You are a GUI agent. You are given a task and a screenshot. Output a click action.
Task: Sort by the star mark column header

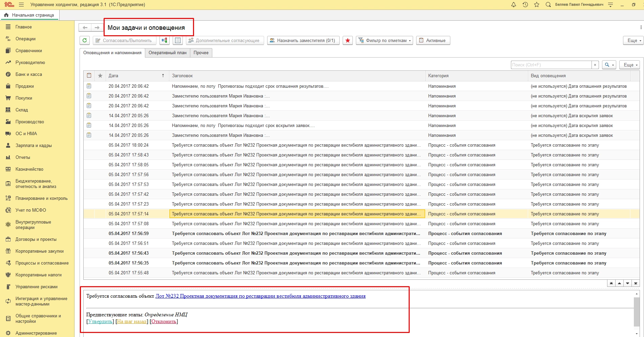(100, 76)
